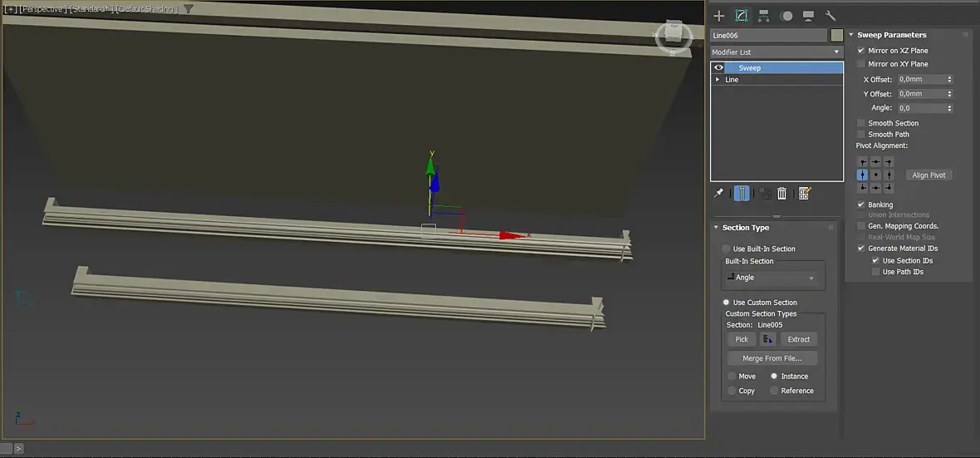This screenshot has width=980, height=458.
Task: Uncheck Mirror on XZ Plane
Action: point(861,50)
